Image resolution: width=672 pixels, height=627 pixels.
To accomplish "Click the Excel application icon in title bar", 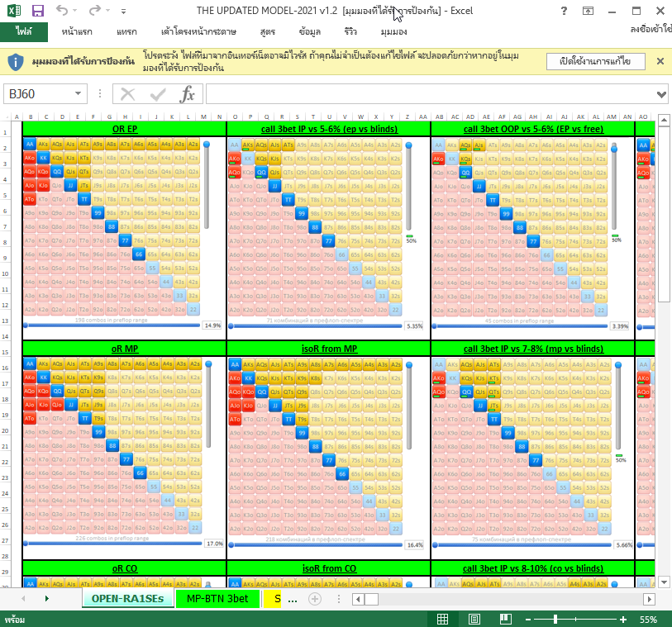I will (x=14, y=10).
